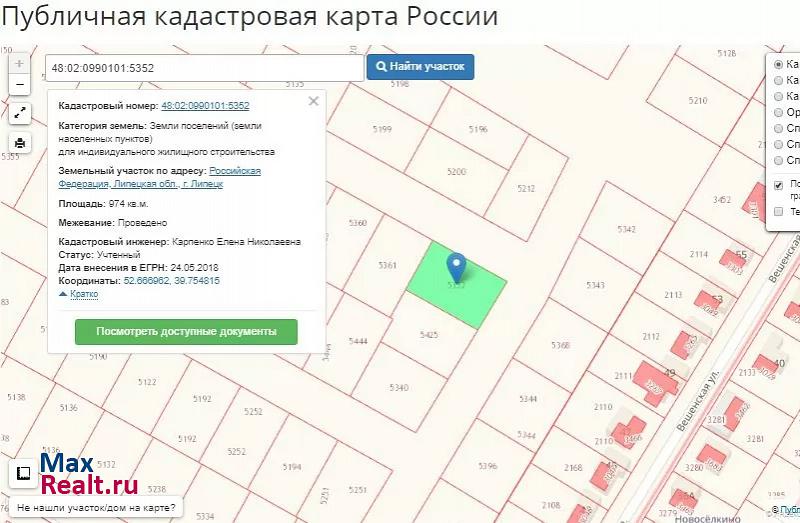This screenshot has height=523, width=800.
Task: Zoom in the map with plus button
Action: (19, 63)
